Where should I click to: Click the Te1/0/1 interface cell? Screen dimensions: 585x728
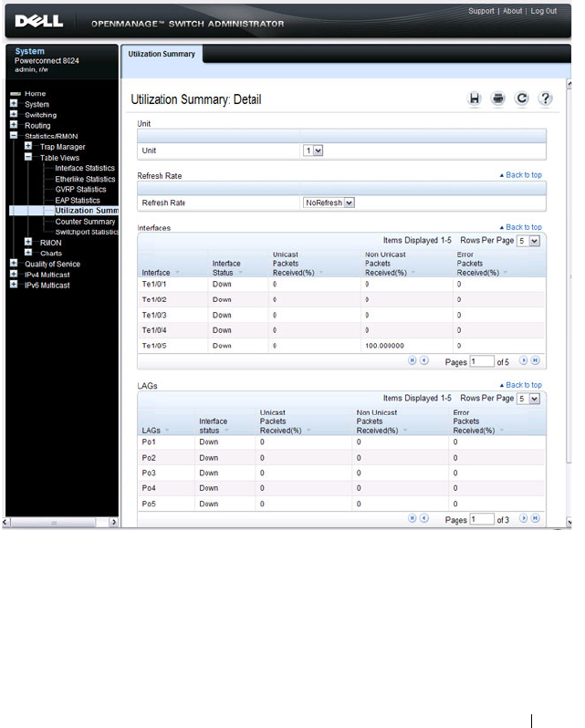pos(154,284)
